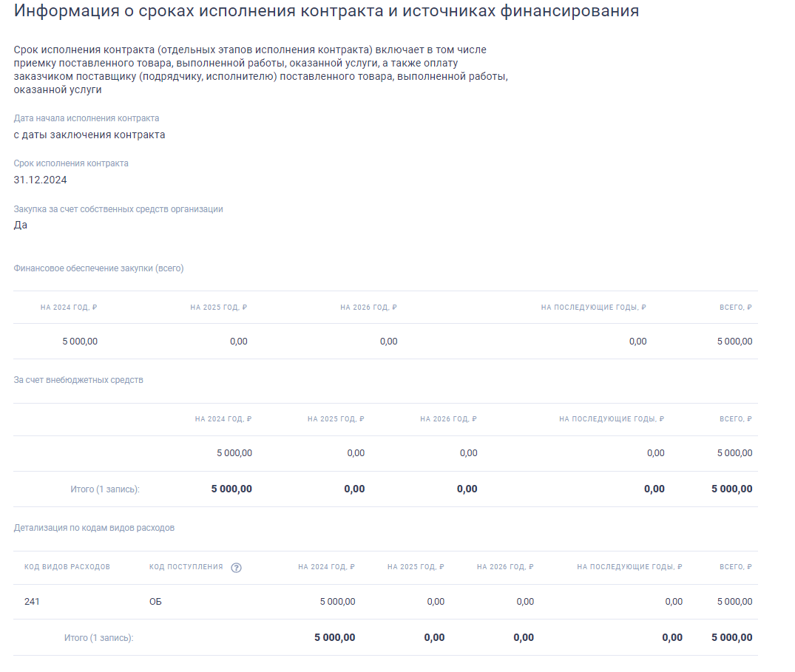This screenshot has height=672, width=795.
Task: Select the non-bold 2024 amount in внебюджетных средств table
Action: pos(234,453)
